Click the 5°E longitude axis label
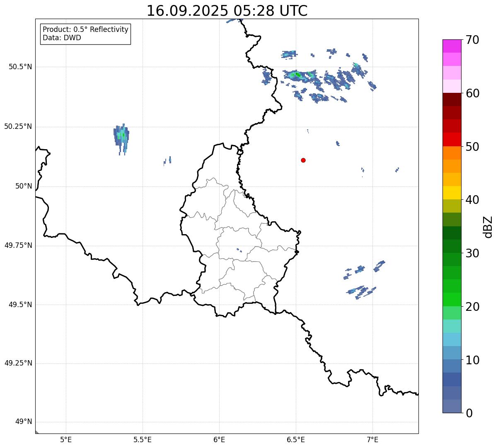This screenshot has width=498, height=448. pyautogui.click(x=66, y=440)
